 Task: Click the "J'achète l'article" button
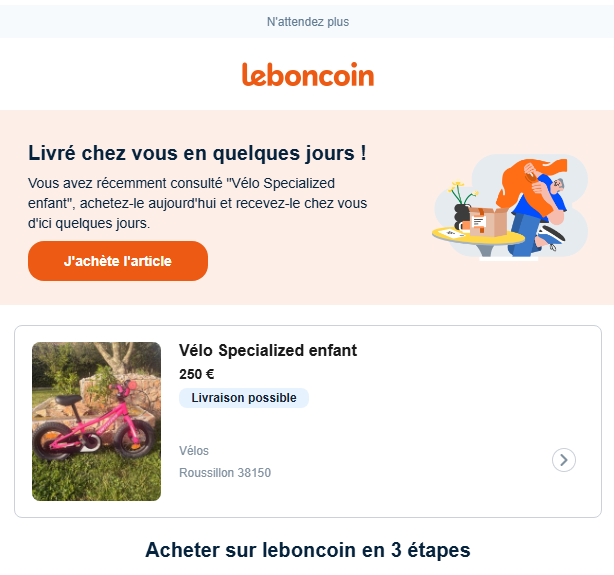pos(118,261)
